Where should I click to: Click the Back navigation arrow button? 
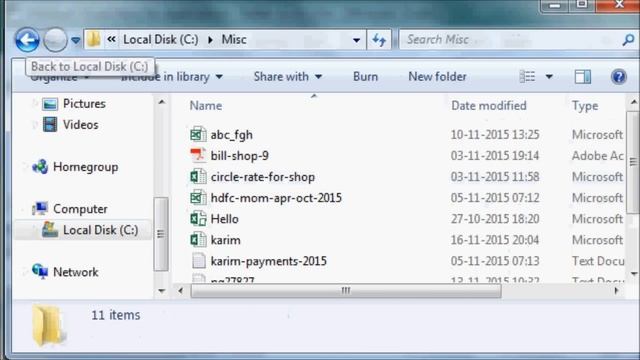coord(27,40)
